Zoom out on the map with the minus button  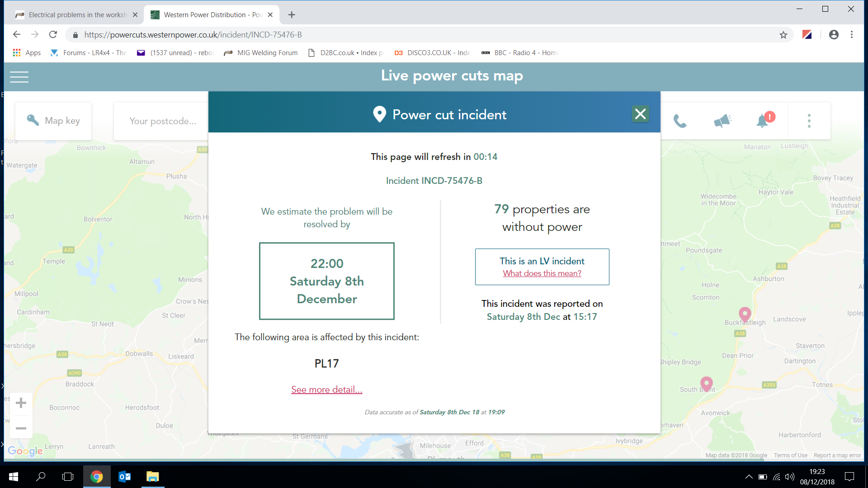pos(21,428)
